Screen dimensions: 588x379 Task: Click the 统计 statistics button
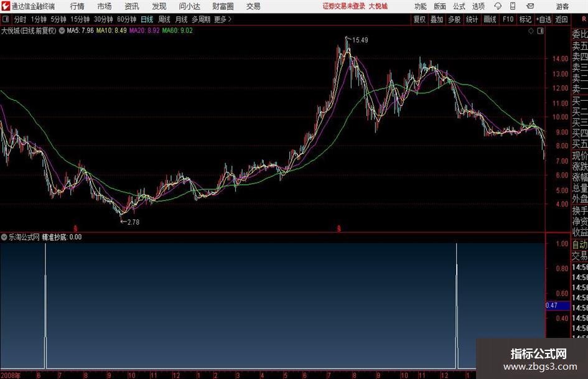pos(472,19)
